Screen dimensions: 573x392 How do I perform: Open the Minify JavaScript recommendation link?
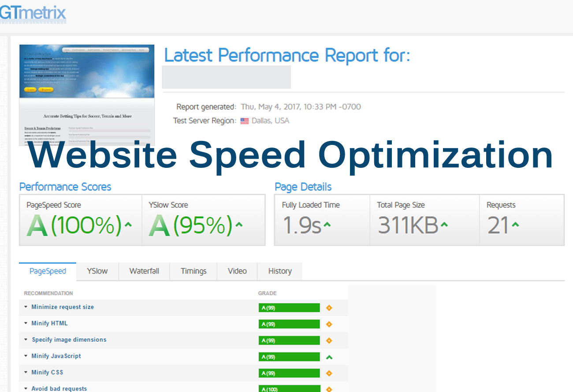coord(56,356)
